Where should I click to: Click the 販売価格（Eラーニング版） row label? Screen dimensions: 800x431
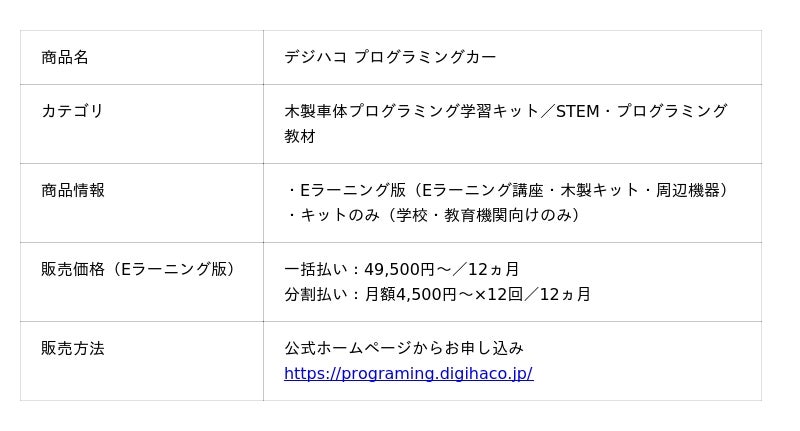(138, 269)
